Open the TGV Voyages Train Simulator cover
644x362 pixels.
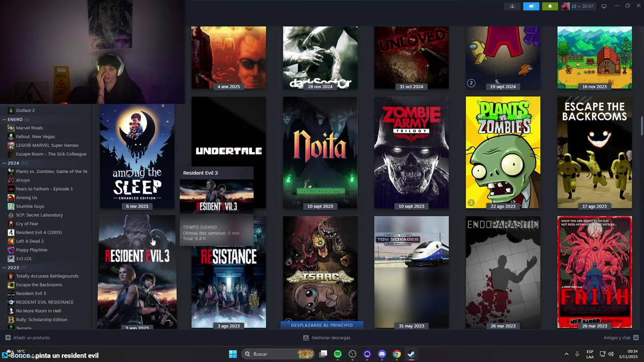[x=412, y=272]
